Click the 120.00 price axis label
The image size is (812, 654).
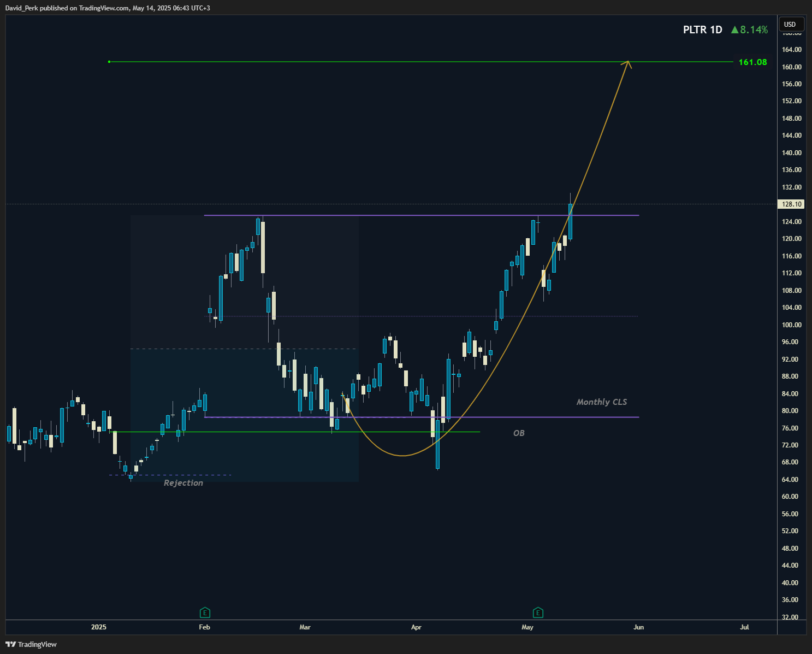click(791, 239)
